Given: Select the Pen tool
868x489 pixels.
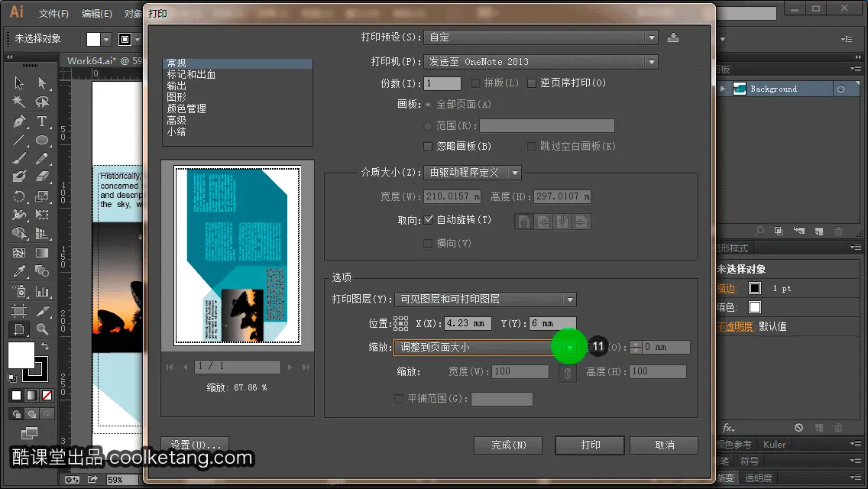Looking at the screenshot, I should [19, 121].
